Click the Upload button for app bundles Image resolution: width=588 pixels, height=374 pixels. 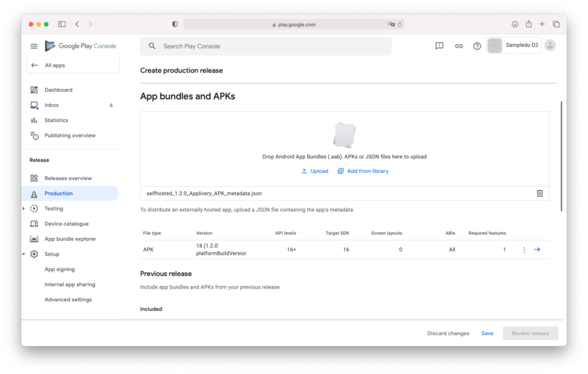315,171
